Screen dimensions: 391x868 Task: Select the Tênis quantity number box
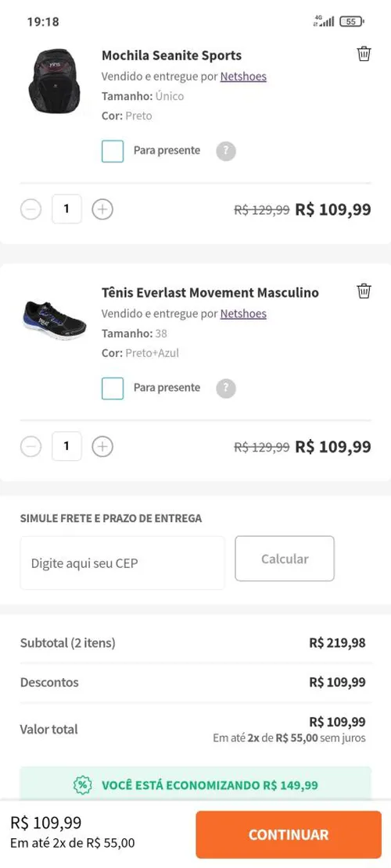[x=67, y=446]
